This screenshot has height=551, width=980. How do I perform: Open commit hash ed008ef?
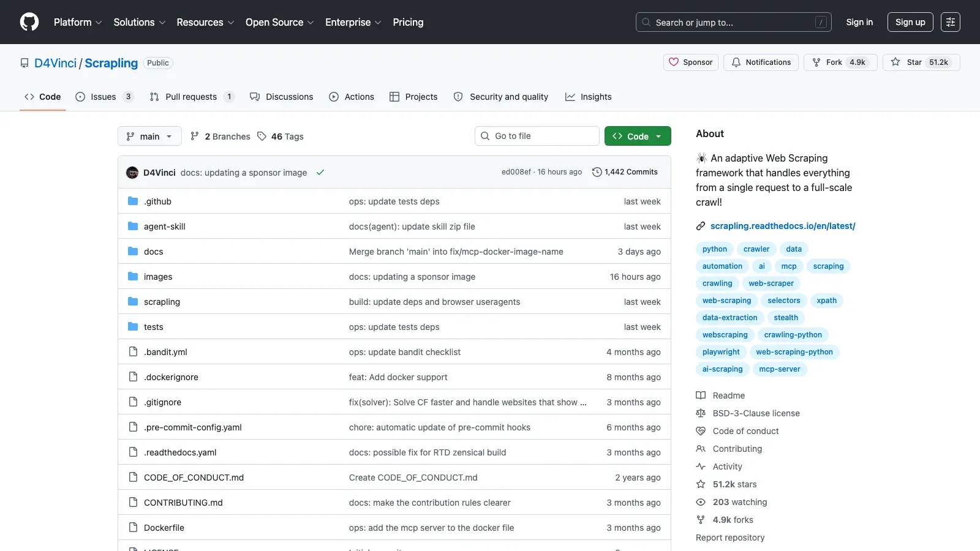[x=516, y=172]
